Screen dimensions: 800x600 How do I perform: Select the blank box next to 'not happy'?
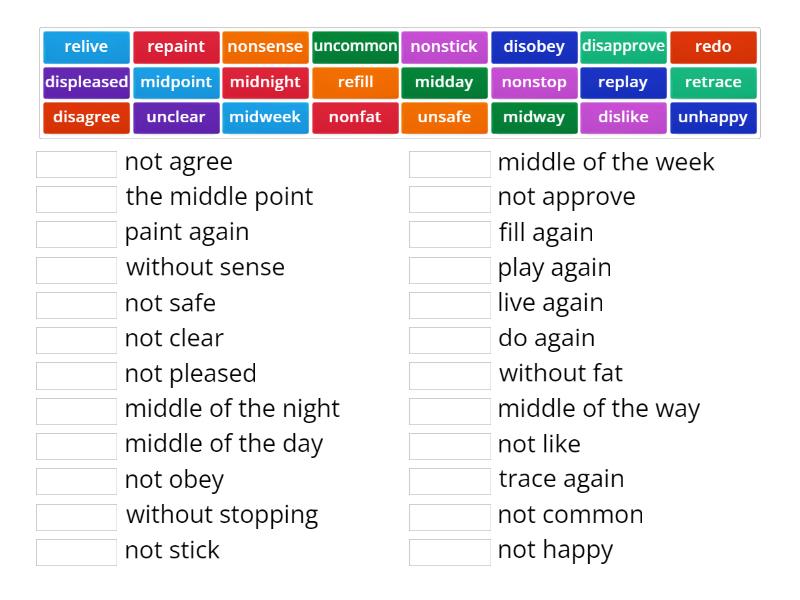click(x=450, y=550)
